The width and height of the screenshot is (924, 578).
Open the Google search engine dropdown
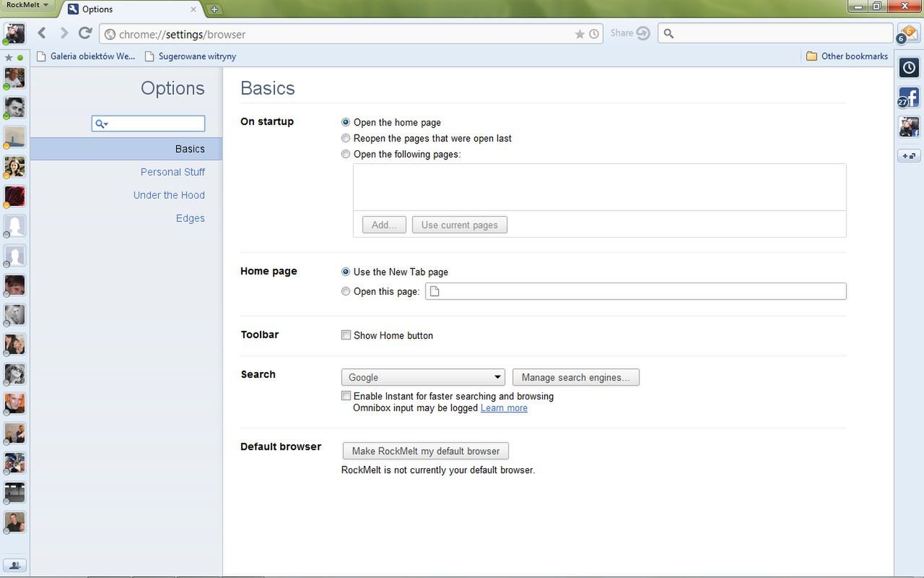[x=423, y=377]
